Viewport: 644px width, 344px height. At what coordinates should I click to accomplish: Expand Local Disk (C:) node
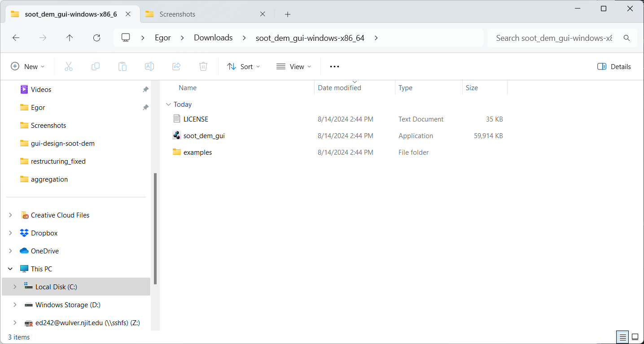pos(15,287)
